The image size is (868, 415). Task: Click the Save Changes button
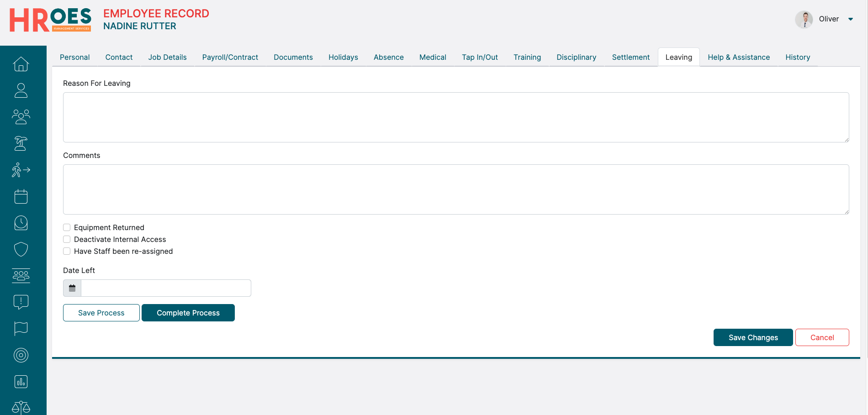tap(753, 337)
